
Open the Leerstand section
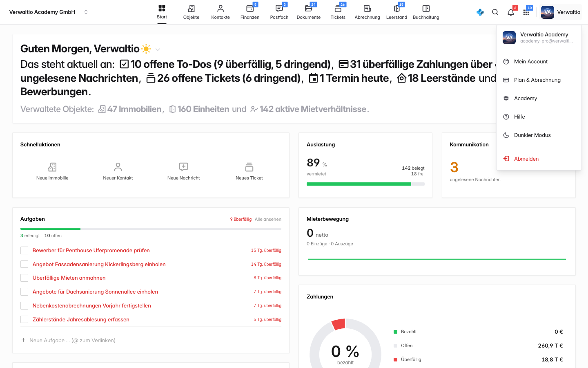point(396,12)
